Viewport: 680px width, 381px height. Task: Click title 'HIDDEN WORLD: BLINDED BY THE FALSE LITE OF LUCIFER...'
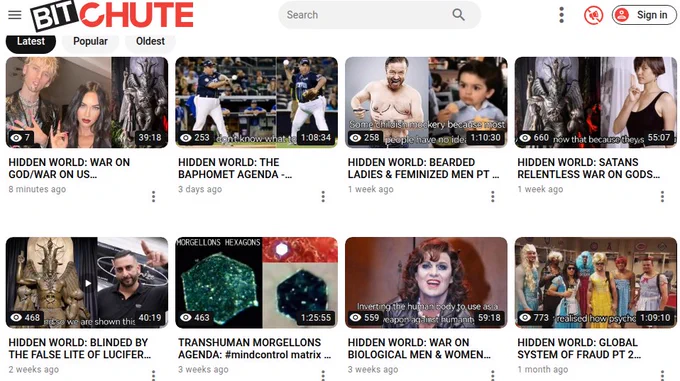coord(80,348)
